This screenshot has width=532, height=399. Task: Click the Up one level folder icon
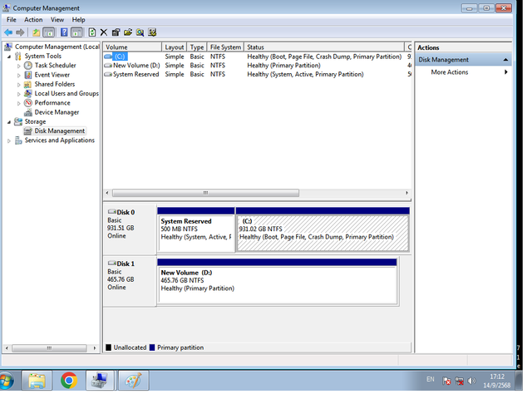click(x=36, y=33)
